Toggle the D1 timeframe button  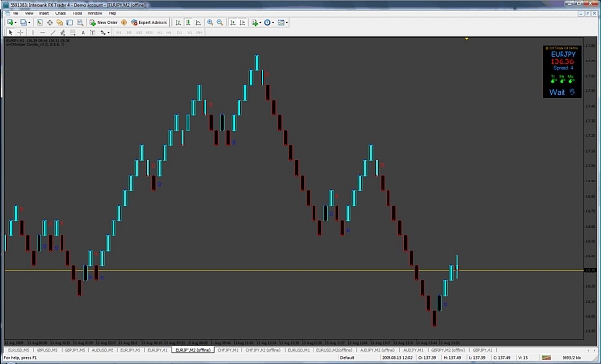click(x=179, y=32)
